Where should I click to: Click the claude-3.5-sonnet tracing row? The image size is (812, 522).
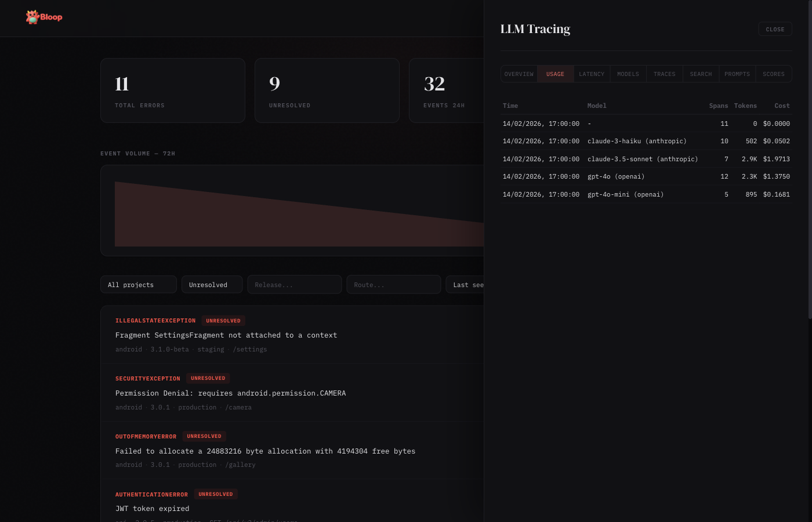(646, 158)
